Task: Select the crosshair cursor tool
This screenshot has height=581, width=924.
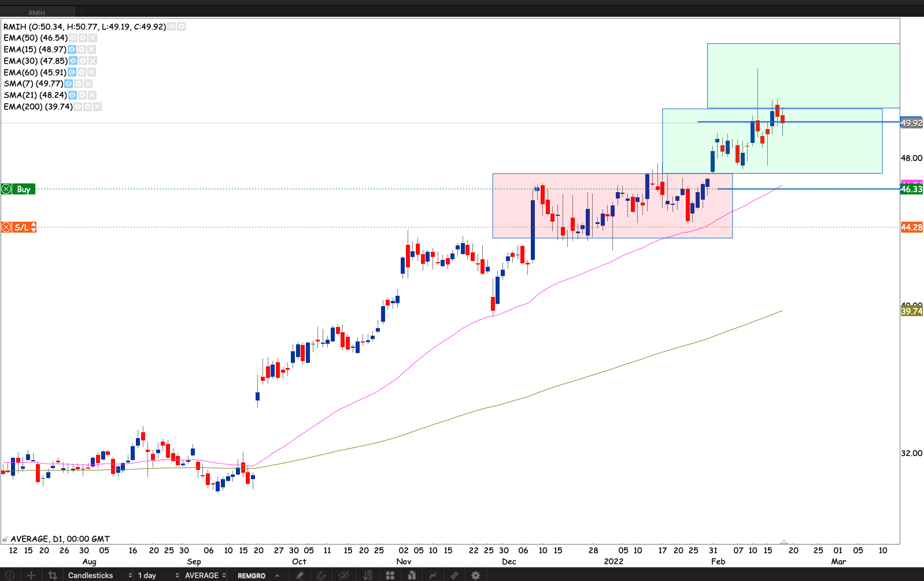Action: pyautogui.click(x=31, y=575)
